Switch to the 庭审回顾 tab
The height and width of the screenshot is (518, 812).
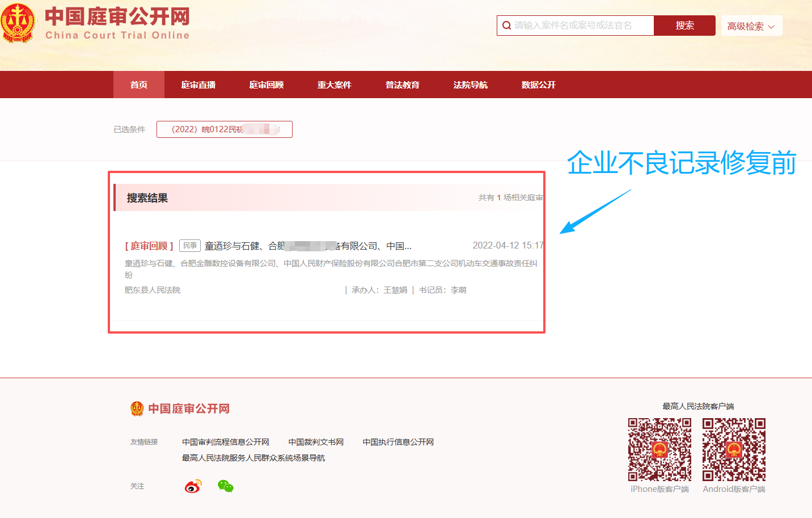click(267, 85)
